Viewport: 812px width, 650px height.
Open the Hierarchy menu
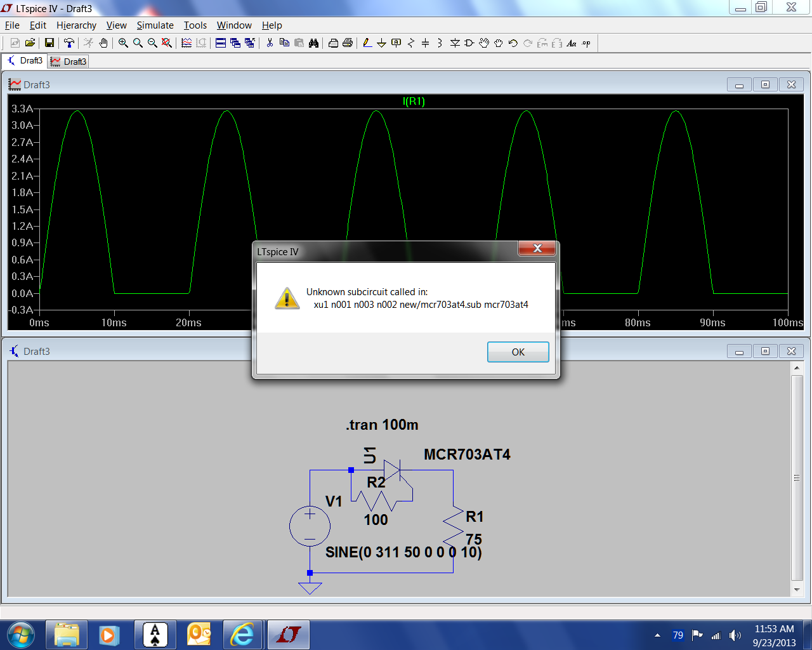point(76,25)
